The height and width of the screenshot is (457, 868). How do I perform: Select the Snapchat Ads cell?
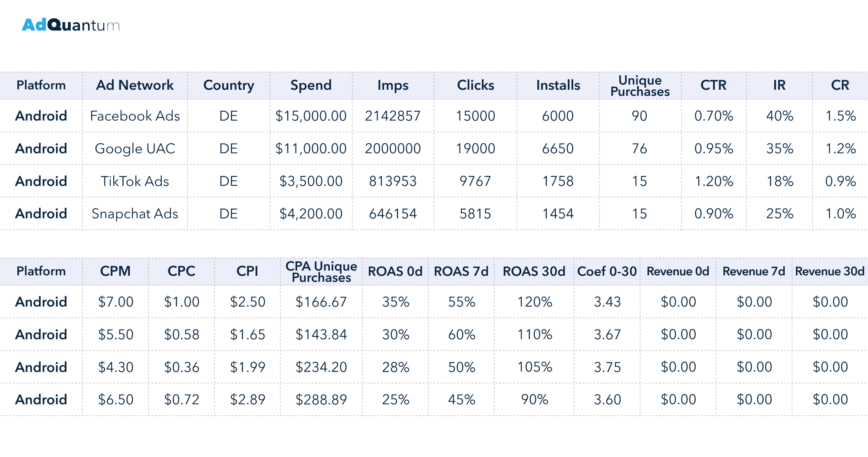[135, 214]
